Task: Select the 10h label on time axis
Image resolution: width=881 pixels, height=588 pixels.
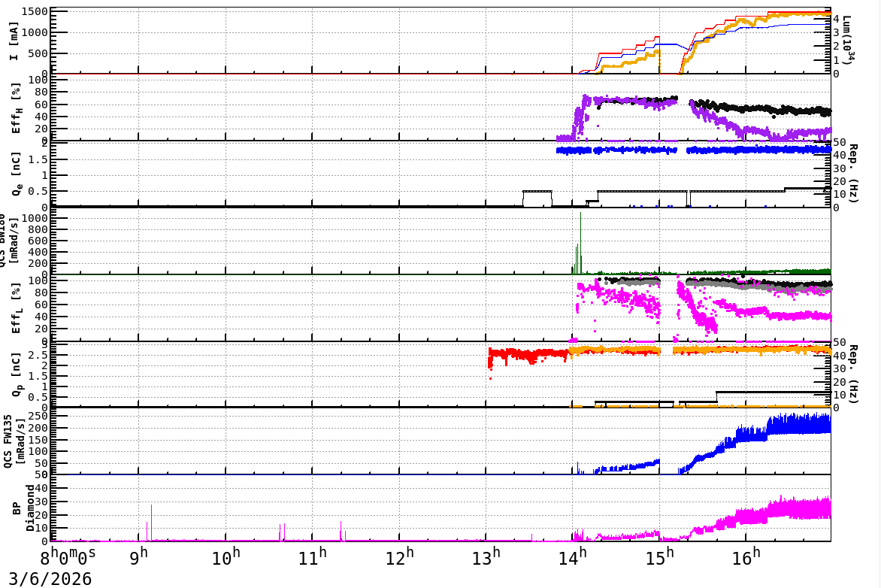Action: tap(226, 556)
